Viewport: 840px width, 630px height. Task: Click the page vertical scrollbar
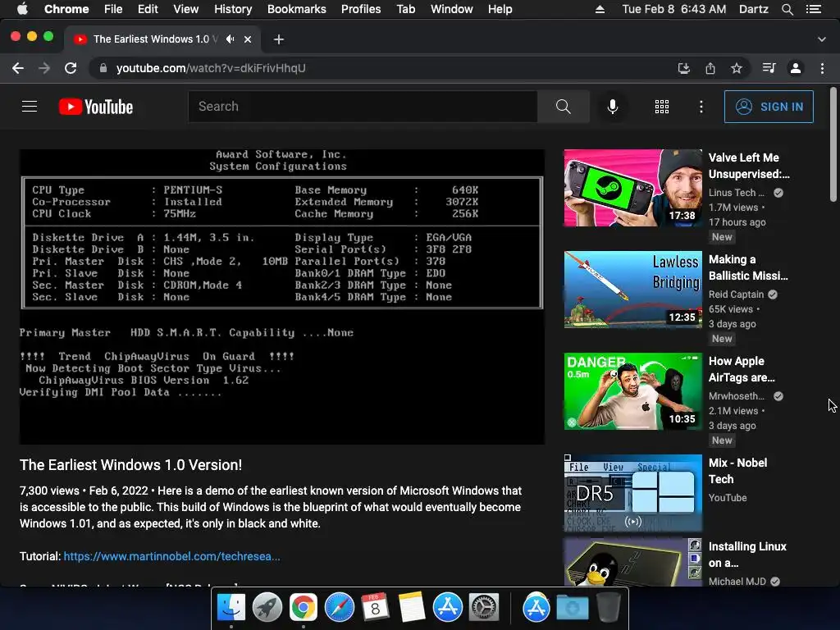pyautogui.click(x=833, y=144)
